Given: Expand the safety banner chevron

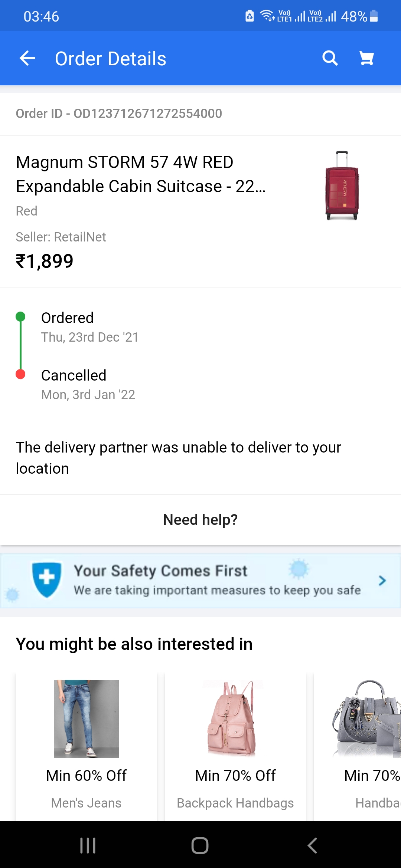Looking at the screenshot, I should coord(382,581).
